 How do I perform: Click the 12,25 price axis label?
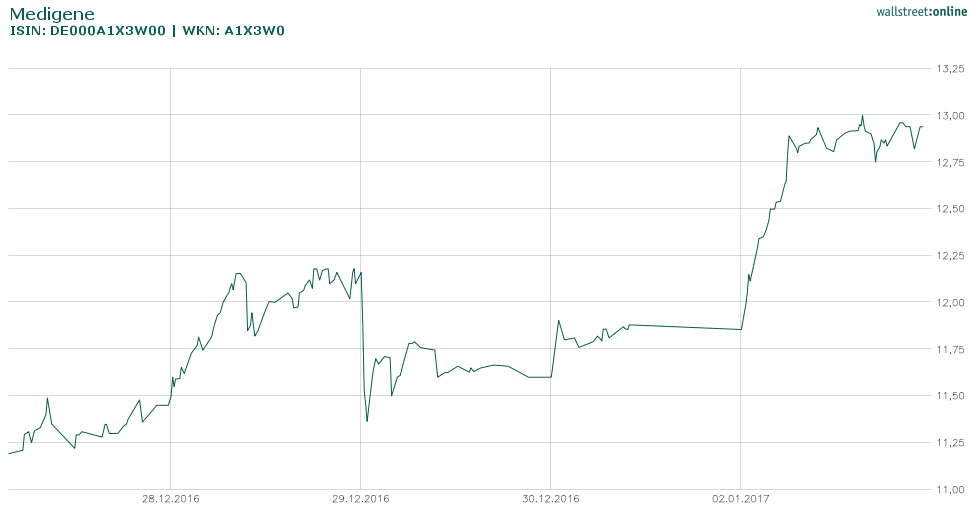950,256
